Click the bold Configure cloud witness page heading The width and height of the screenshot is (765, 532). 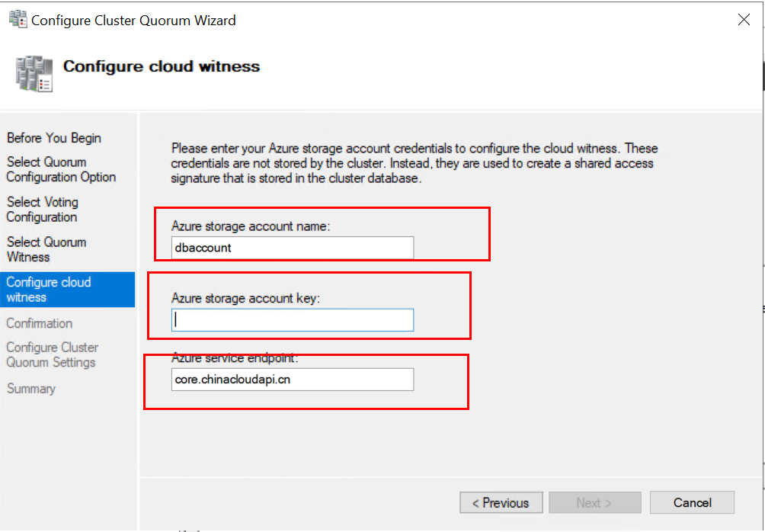[162, 66]
